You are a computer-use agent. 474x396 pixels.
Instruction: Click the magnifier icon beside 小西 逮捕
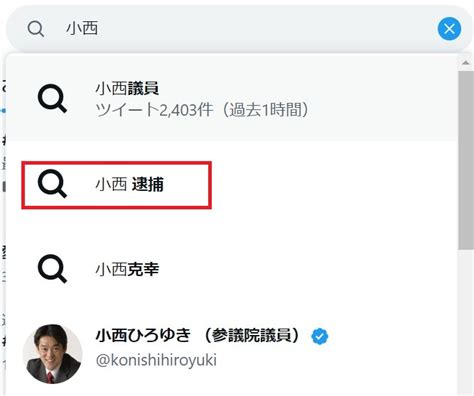tap(53, 184)
